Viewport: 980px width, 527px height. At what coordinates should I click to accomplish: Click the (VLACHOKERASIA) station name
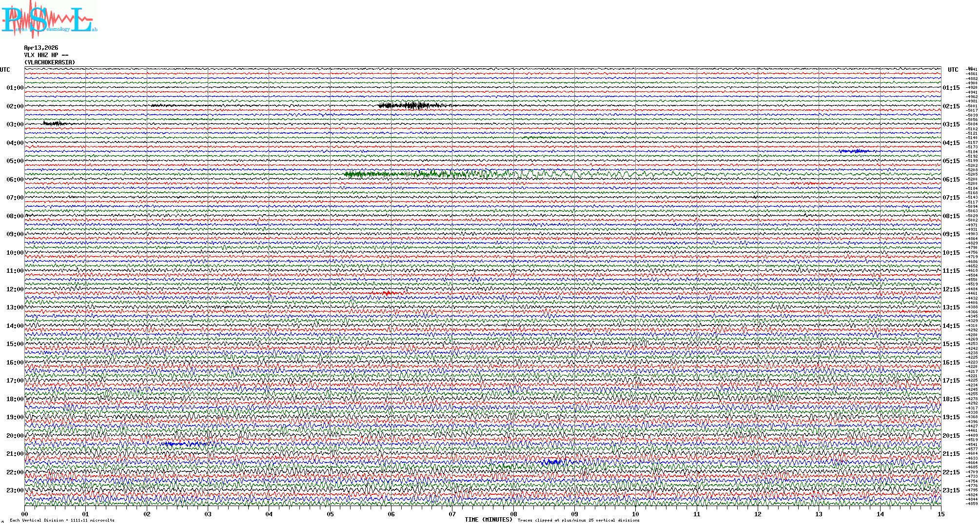[x=50, y=62]
